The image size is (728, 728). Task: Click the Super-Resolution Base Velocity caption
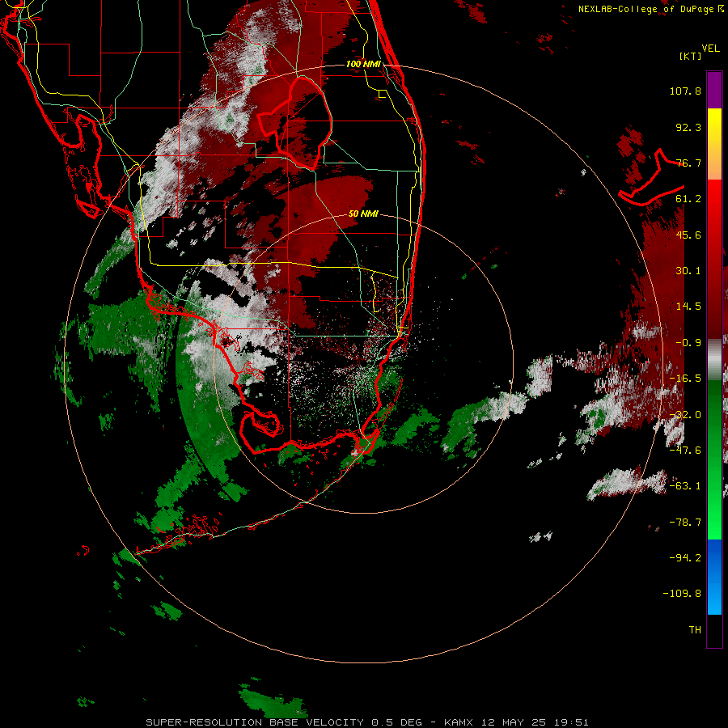pos(366,722)
